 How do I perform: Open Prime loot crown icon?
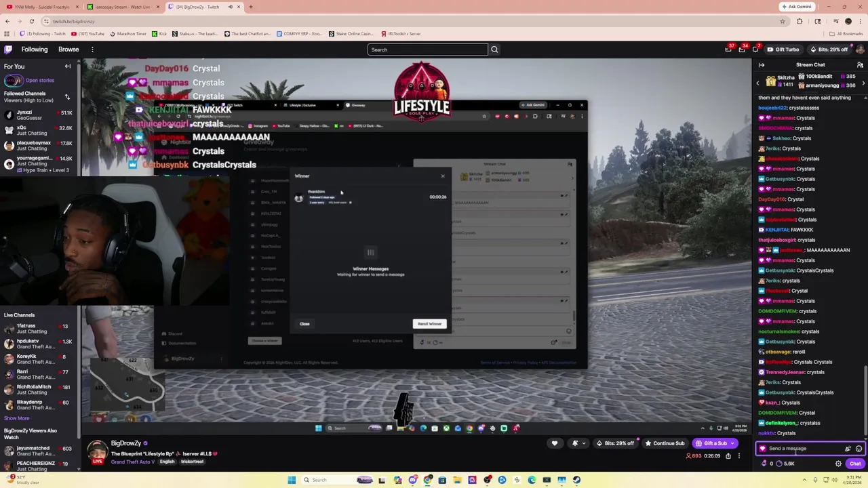pos(728,49)
